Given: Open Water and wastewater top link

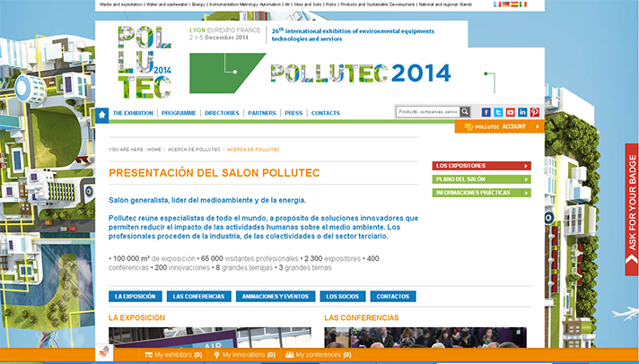Looking at the screenshot, I should pos(167,4).
